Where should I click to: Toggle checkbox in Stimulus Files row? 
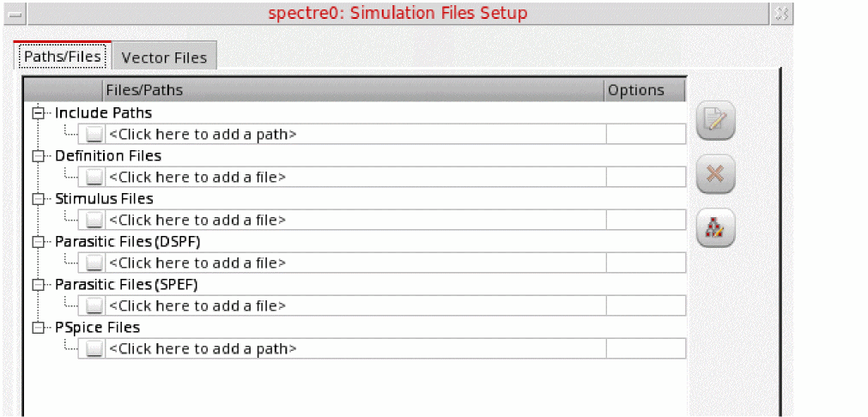[94, 220]
